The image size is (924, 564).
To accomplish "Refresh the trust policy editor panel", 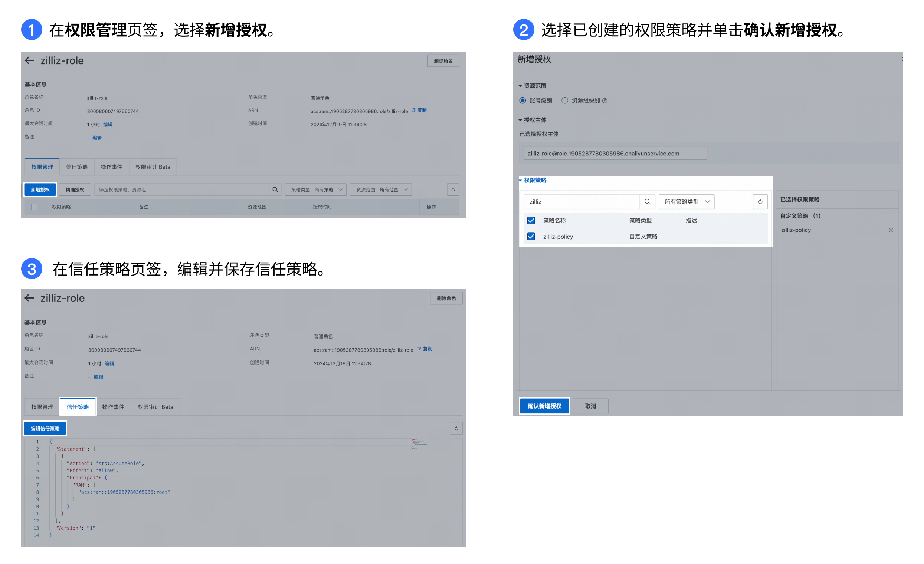I will click(457, 429).
